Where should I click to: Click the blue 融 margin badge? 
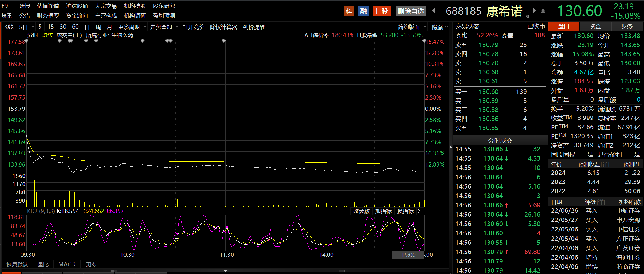364,11
